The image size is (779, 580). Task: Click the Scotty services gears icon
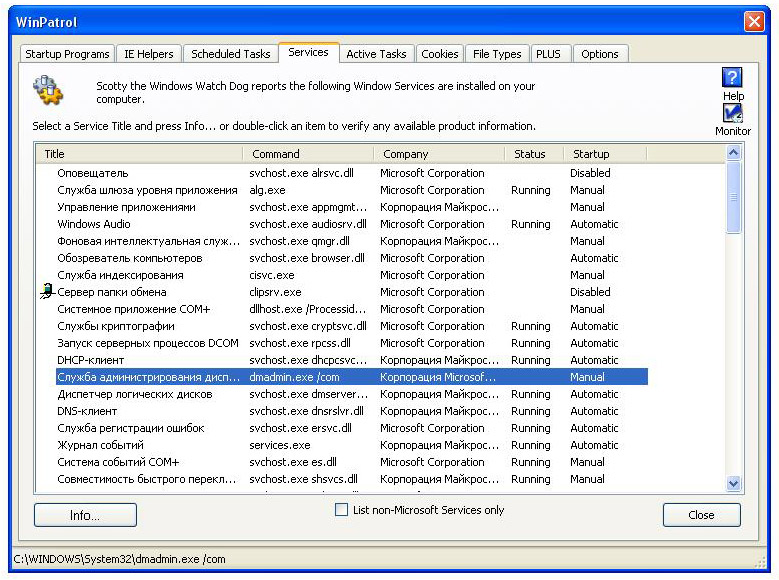[x=48, y=90]
